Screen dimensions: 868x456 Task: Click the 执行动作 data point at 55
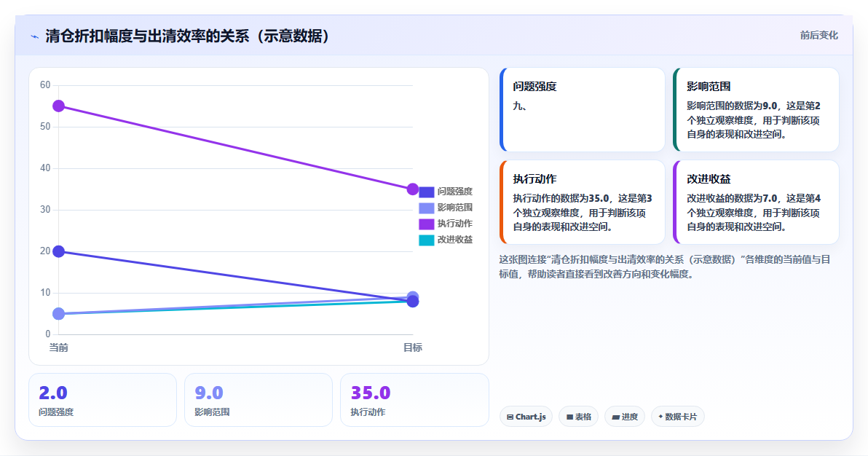click(59, 106)
